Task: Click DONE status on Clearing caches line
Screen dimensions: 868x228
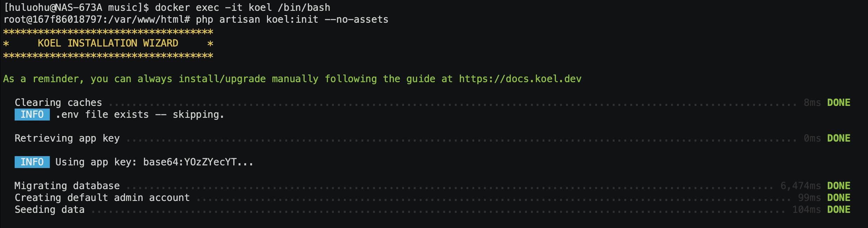Action: click(839, 103)
